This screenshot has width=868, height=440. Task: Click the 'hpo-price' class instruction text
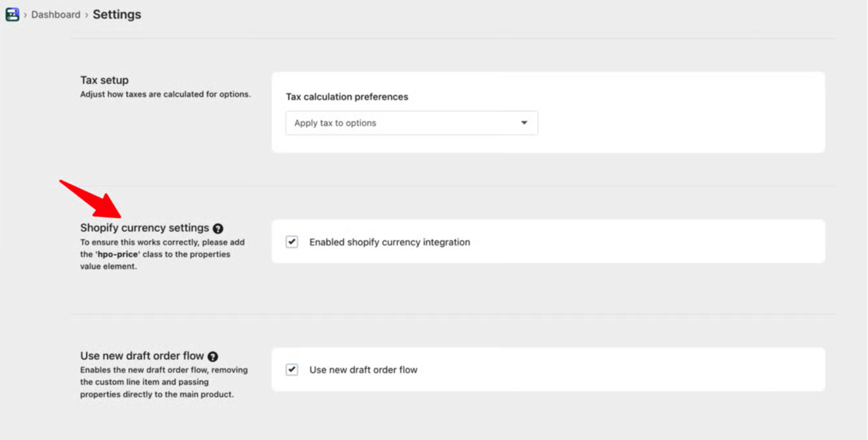pyautogui.click(x=162, y=254)
